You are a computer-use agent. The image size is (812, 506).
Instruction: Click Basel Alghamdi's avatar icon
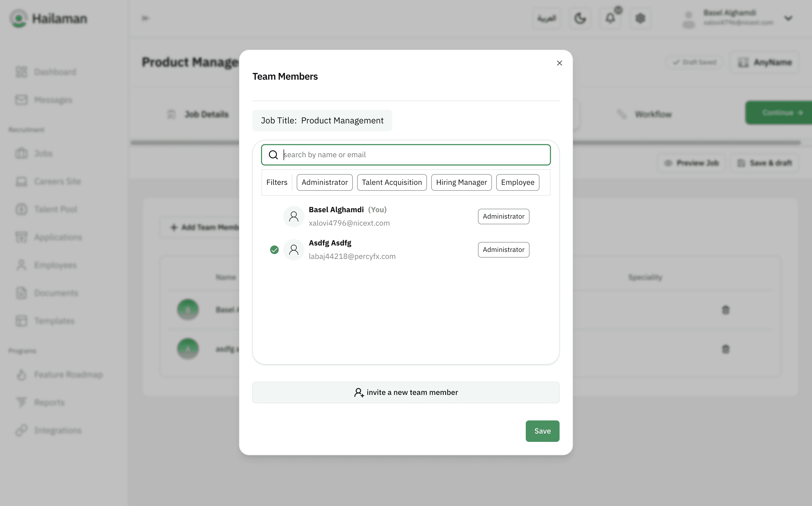pos(293,217)
